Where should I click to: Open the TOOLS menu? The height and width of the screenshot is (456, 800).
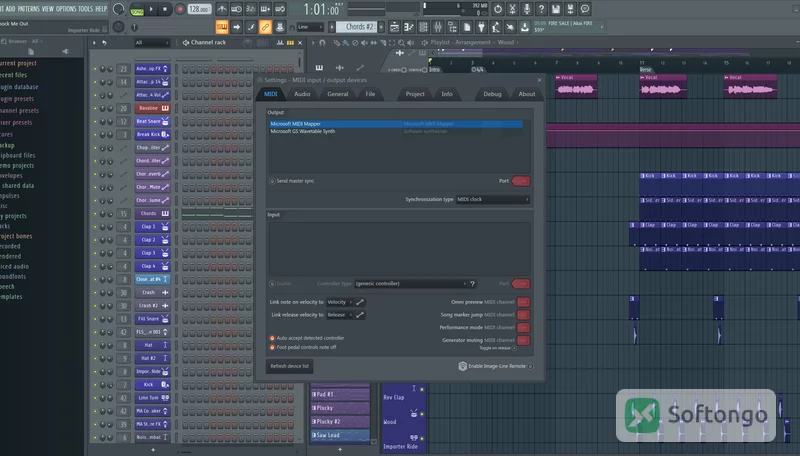[86, 9]
